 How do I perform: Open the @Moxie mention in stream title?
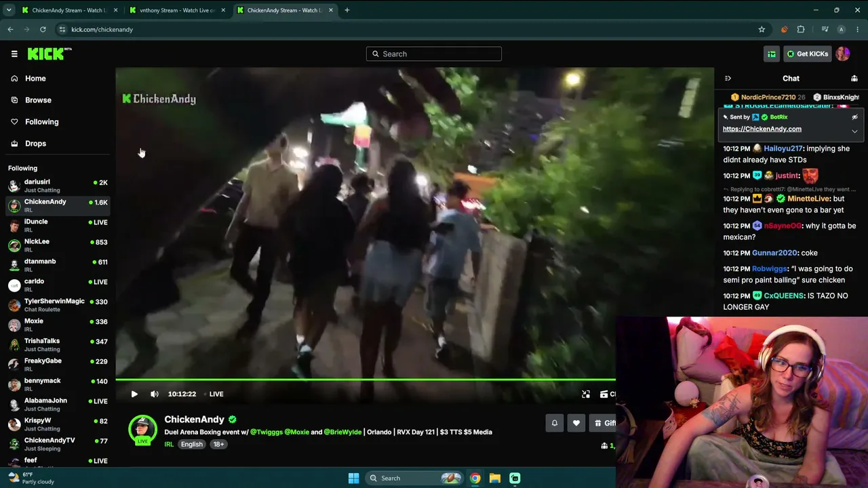coord(297,432)
